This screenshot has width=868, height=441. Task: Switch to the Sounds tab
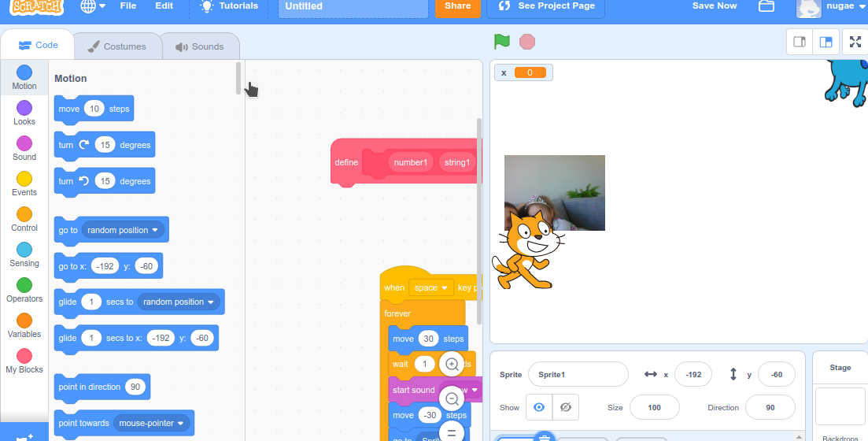[x=201, y=46]
